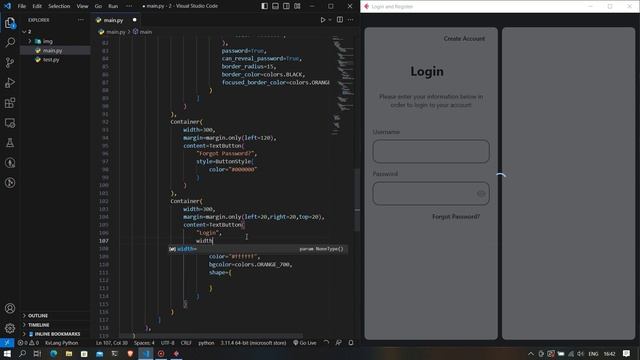The image size is (640, 360).
Task: Open the Go menu
Action: (x=98, y=6)
